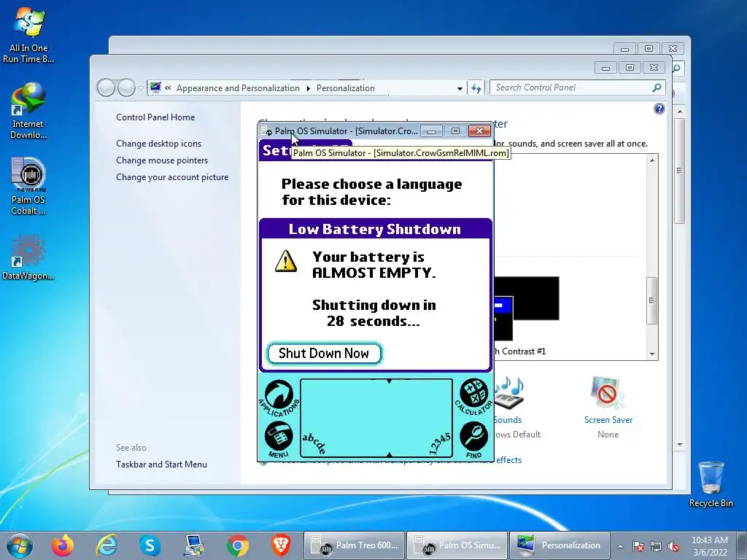Click the Graffiti writing area
This screenshot has width=747, height=560.
pyautogui.click(x=376, y=418)
